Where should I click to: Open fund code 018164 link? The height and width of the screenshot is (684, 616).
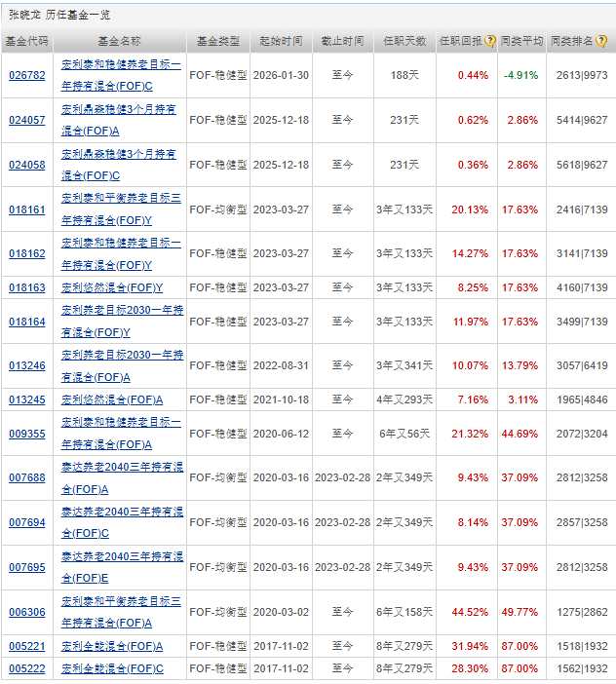[x=27, y=322]
